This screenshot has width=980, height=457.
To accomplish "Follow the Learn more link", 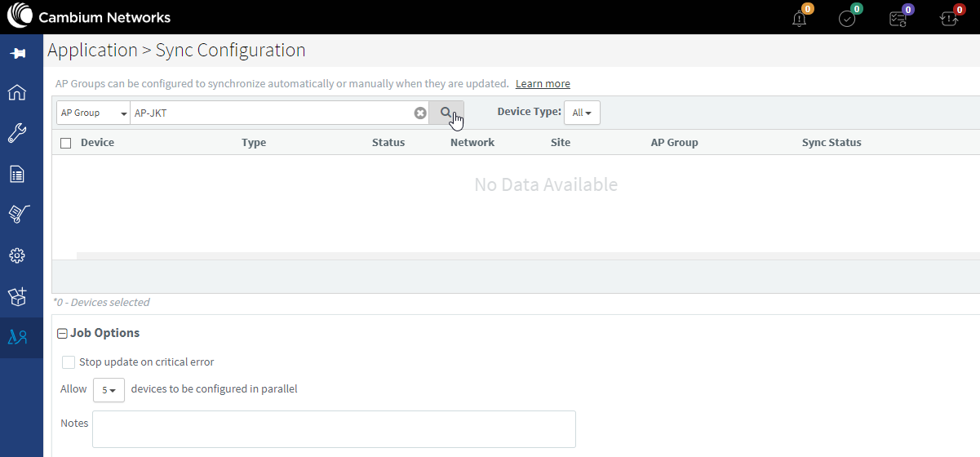I will click(543, 83).
